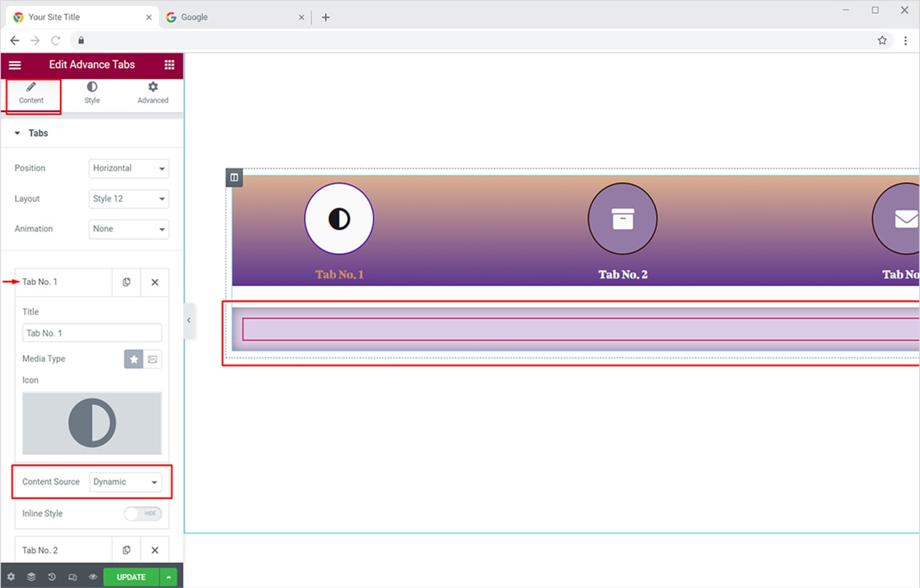
Task: View site security lock info
Action: point(81,40)
